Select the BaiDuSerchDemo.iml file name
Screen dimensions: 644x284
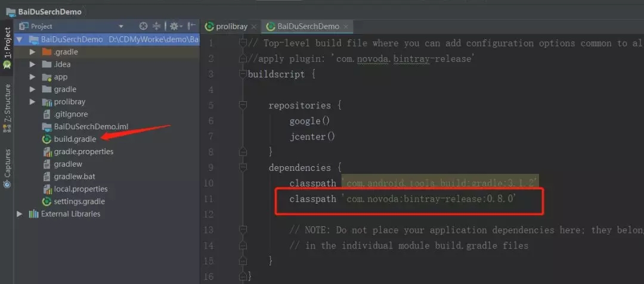pos(91,127)
